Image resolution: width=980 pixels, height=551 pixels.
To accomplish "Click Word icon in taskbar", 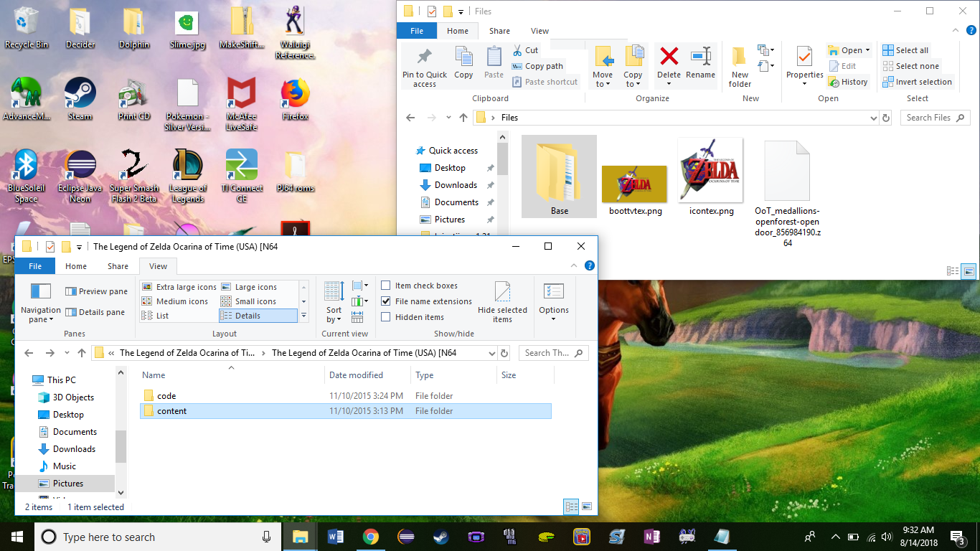I will click(x=336, y=537).
